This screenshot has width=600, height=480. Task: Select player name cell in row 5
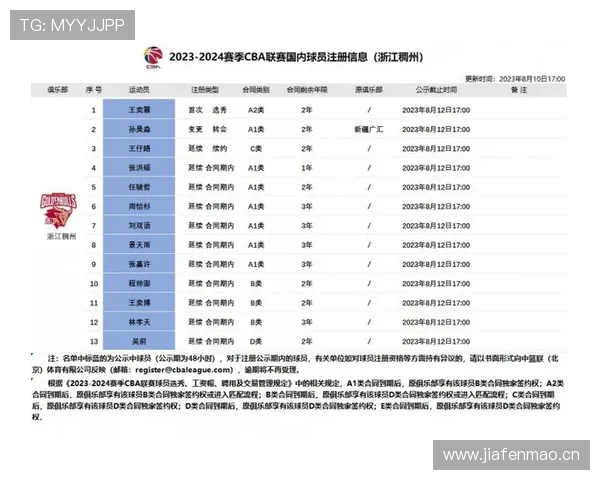[139, 186]
